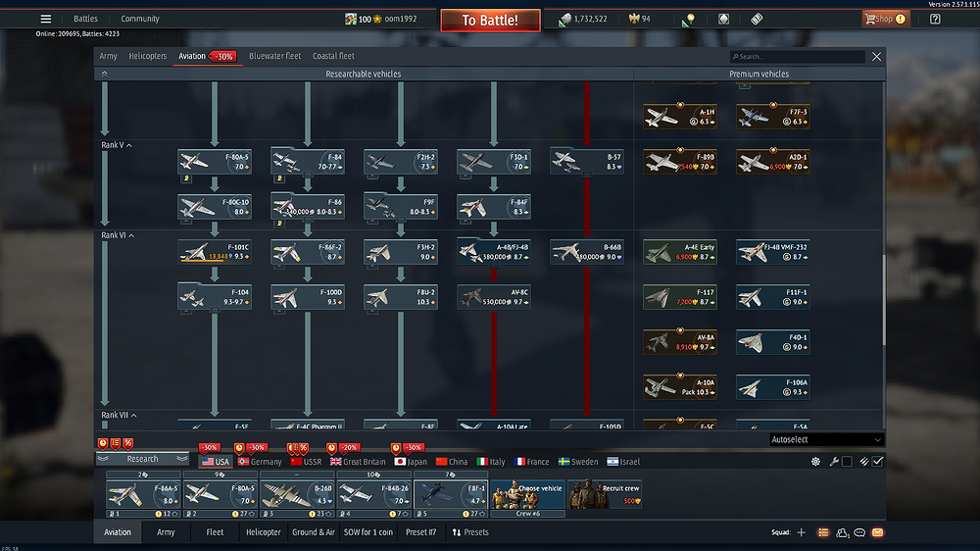This screenshot has height=551, width=980.
Task: Click Recruit crew button
Action: pos(605,494)
